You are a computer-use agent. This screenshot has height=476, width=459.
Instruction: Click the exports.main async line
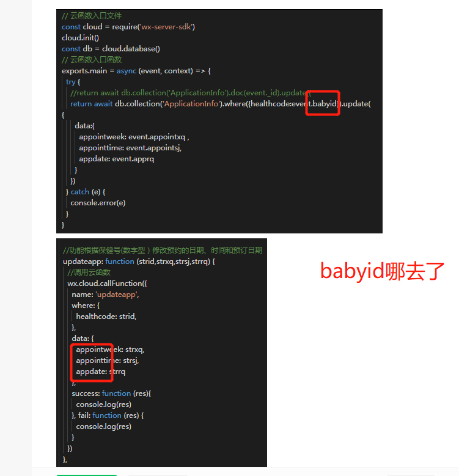coord(136,71)
